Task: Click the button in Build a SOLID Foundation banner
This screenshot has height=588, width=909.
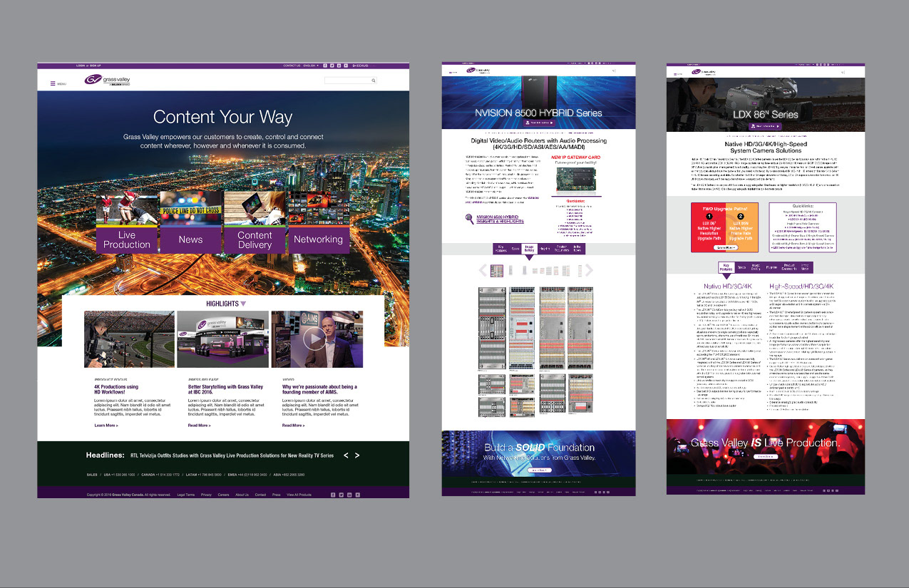Action: 538,470
